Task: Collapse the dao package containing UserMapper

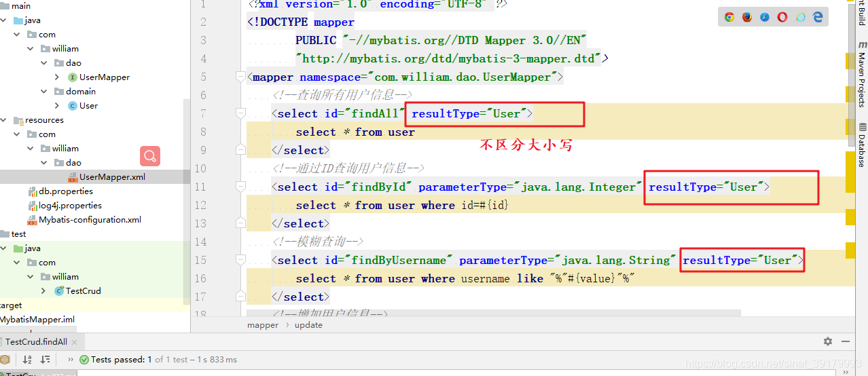Action: [45, 63]
